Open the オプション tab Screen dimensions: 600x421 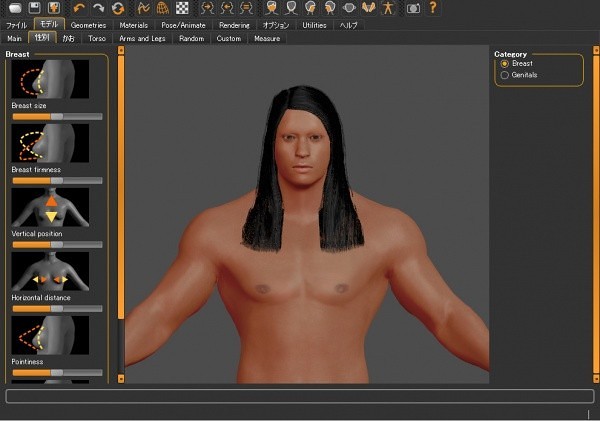[x=276, y=25]
